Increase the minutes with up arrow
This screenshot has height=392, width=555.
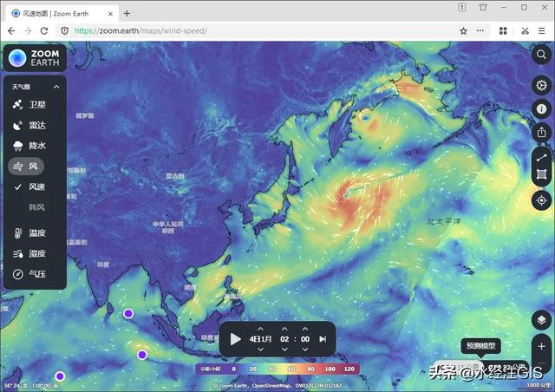tap(305, 329)
